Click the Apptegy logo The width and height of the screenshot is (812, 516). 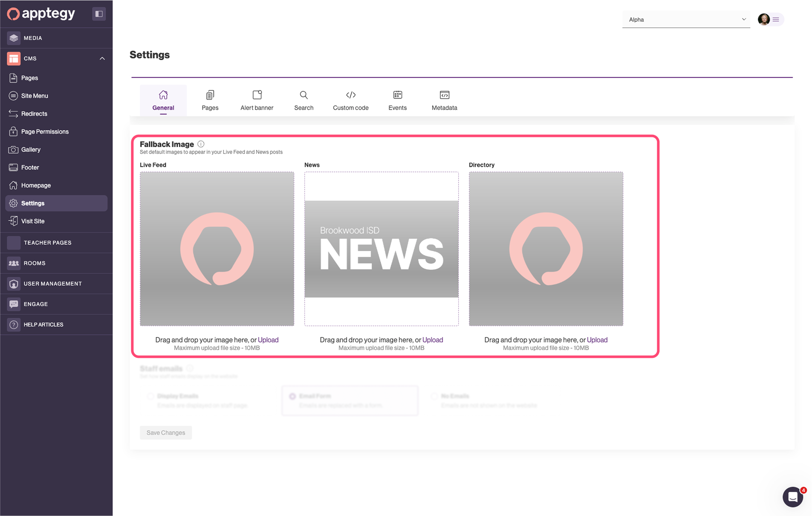41,14
